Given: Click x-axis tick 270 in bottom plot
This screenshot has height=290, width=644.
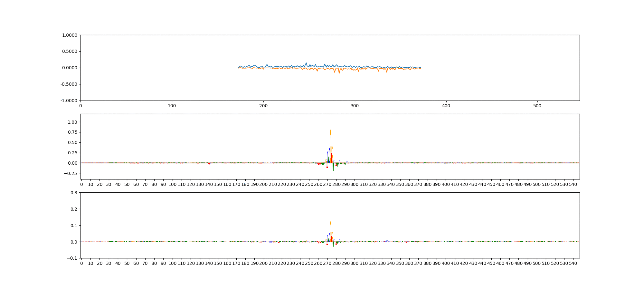Looking at the screenshot, I should pyautogui.click(x=327, y=263).
